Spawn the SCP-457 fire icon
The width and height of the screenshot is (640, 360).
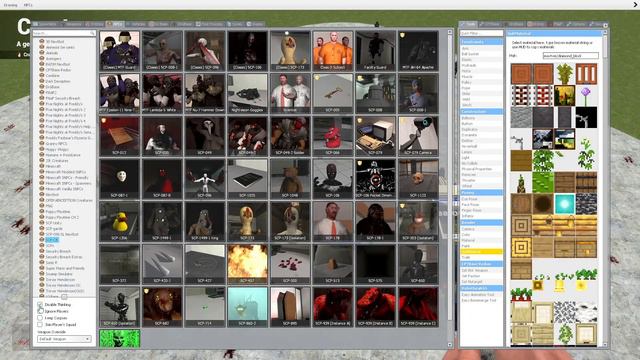[x=247, y=264]
